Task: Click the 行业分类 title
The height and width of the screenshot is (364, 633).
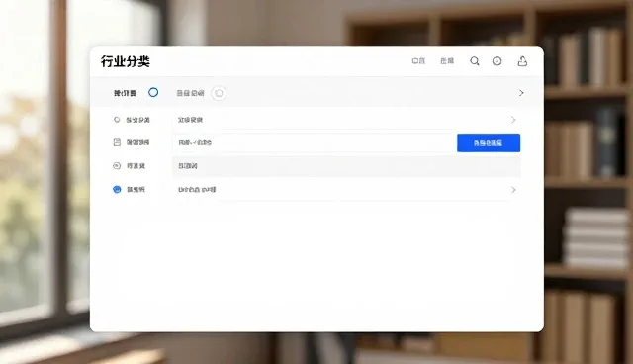Action: pyautogui.click(x=126, y=61)
